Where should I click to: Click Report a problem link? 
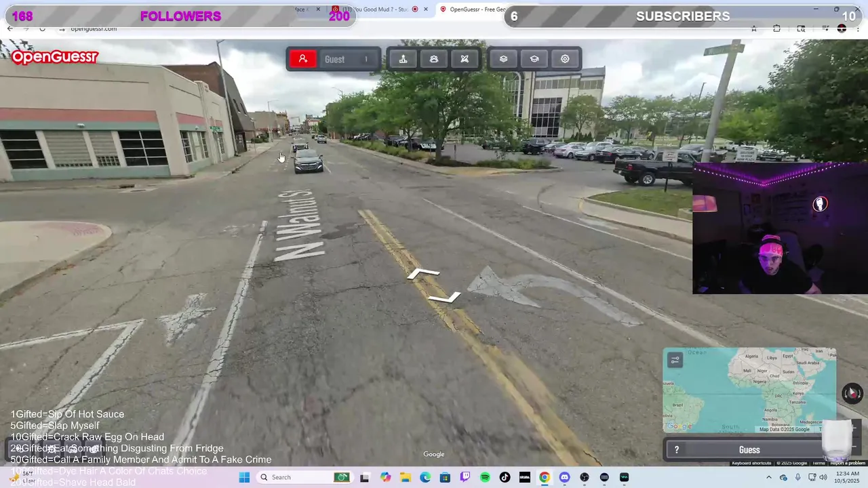click(x=848, y=463)
